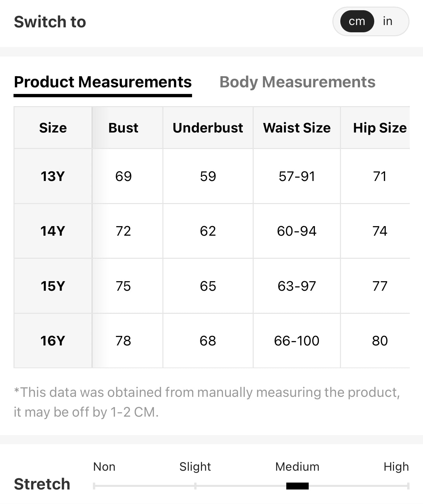Click the Medium stretch indicator bar
The height and width of the screenshot is (504, 423).
(x=297, y=486)
